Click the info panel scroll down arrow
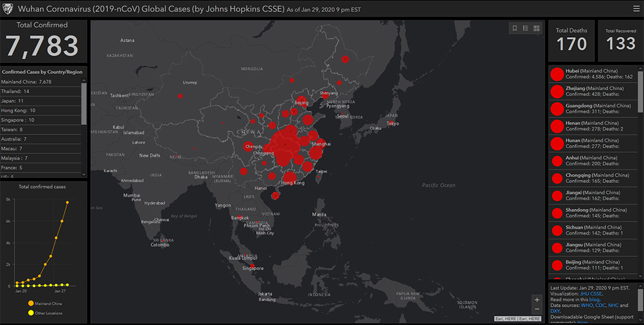 click(x=640, y=320)
